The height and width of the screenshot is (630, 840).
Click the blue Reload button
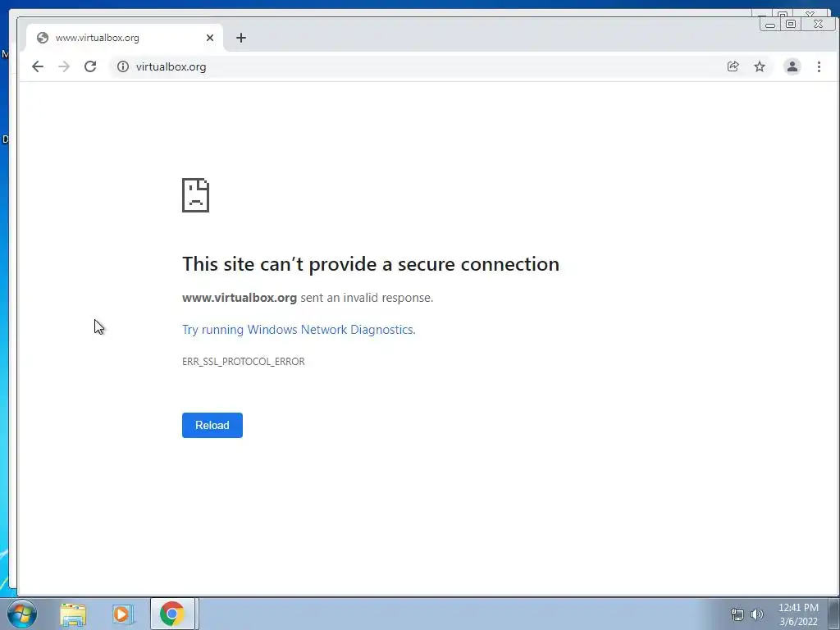click(x=212, y=425)
